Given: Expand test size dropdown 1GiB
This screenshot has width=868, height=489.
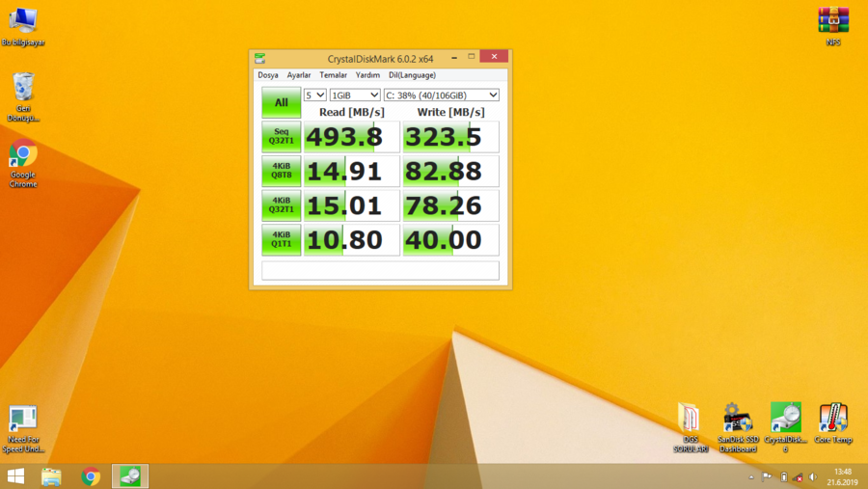Looking at the screenshot, I should [355, 95].
